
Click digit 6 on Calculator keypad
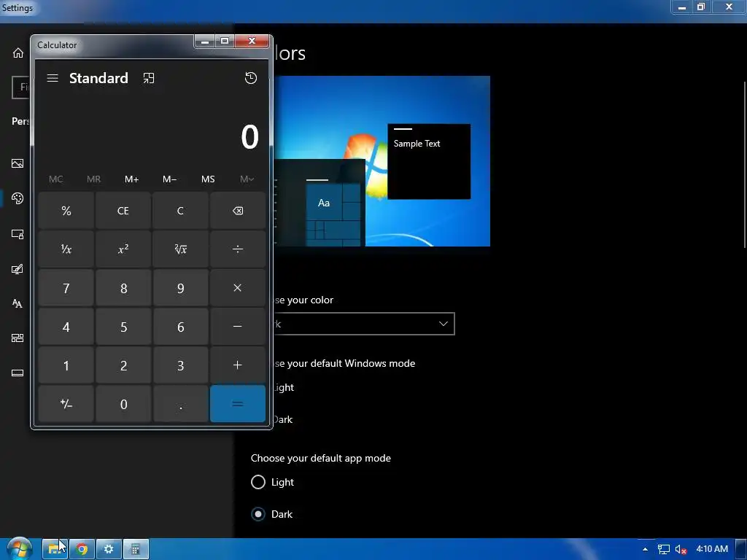pyautogui.click(x=180, y=327)
